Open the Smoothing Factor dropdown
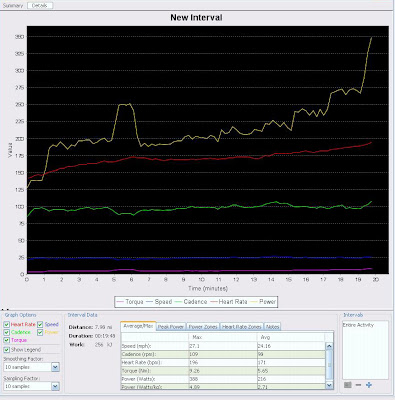 [55, 367]
